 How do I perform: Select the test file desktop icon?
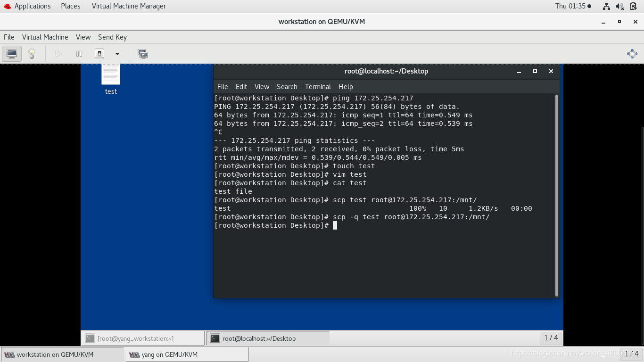click(111, 79)
